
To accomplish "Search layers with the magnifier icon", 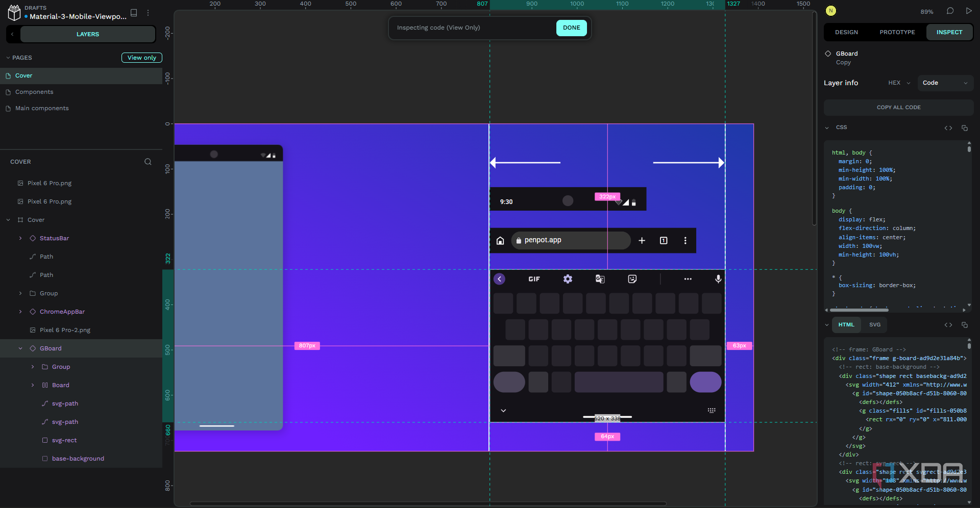I will [148, 162].
